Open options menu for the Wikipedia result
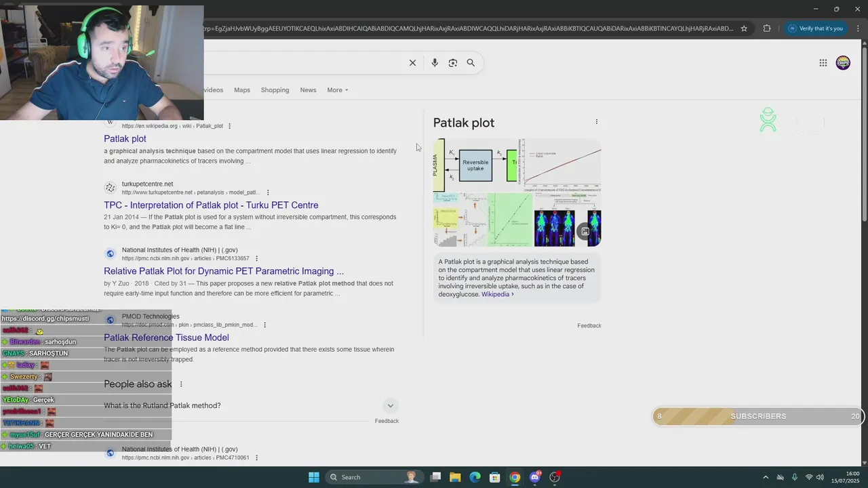This screenshot has height=488, width=868. 230,126
